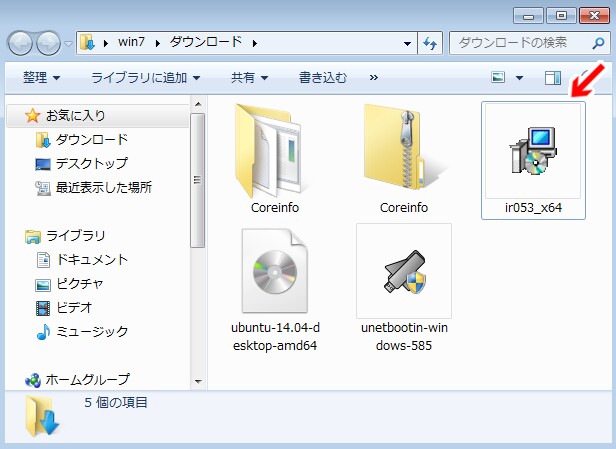Image resolution: width=616 pixels, height=449 pixels.
Task: Focus the ダウンロードの検索 search box
Action: 529,43
